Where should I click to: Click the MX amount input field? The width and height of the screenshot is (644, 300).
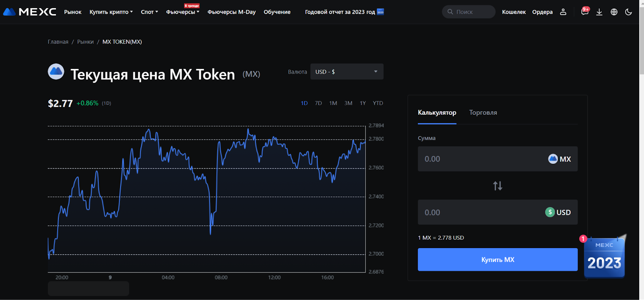(x=497, y=159)
